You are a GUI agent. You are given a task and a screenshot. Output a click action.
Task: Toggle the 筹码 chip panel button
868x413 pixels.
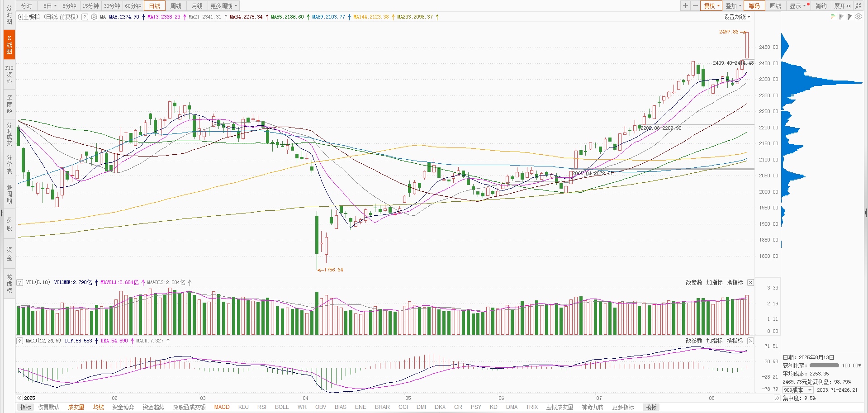pos(754,6)
